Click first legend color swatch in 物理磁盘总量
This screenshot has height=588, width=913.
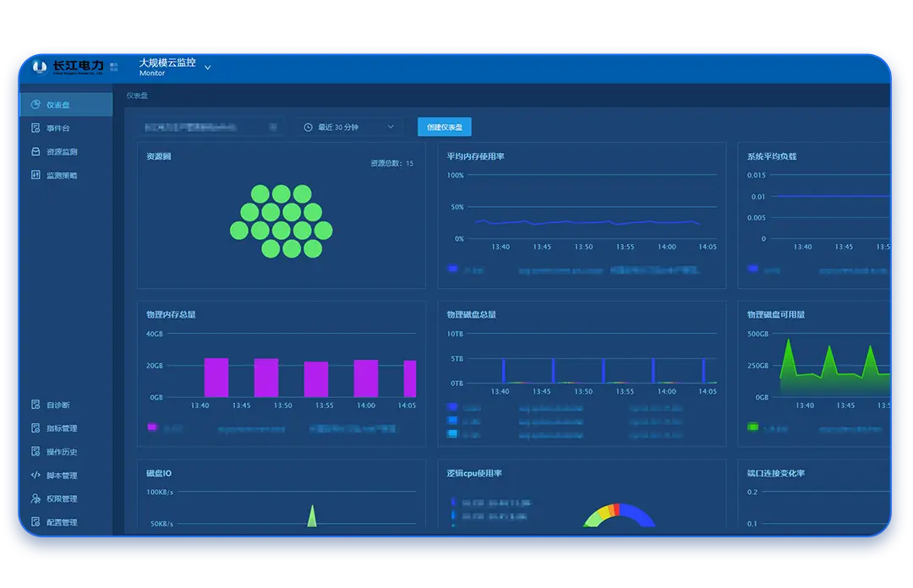(x=452, y=407)
